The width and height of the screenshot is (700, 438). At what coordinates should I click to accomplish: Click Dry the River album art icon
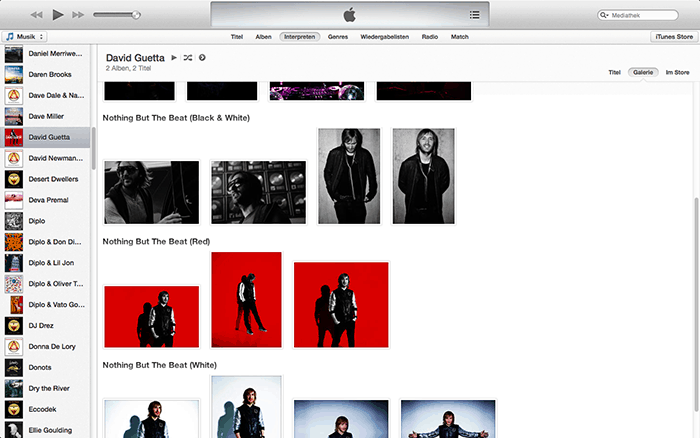(x=14, y=389)
